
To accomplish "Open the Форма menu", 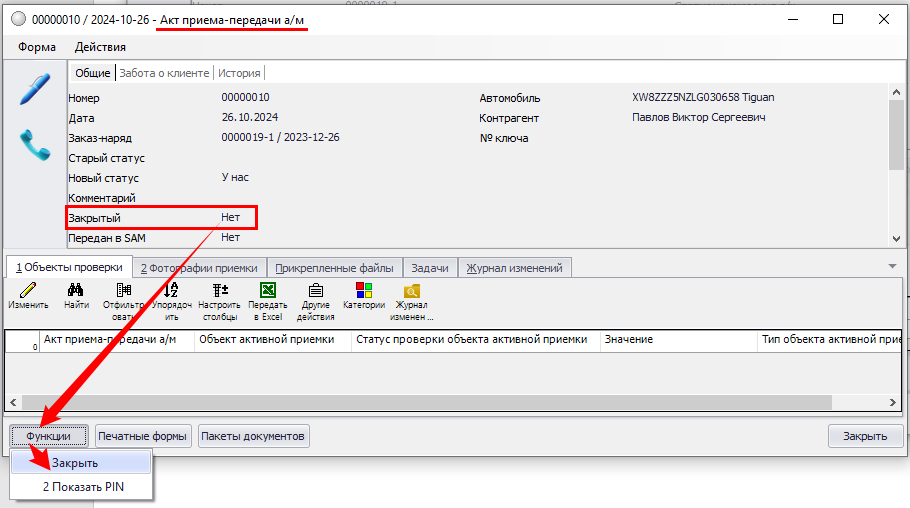I will pyautogui.click(x=37, y=47).
